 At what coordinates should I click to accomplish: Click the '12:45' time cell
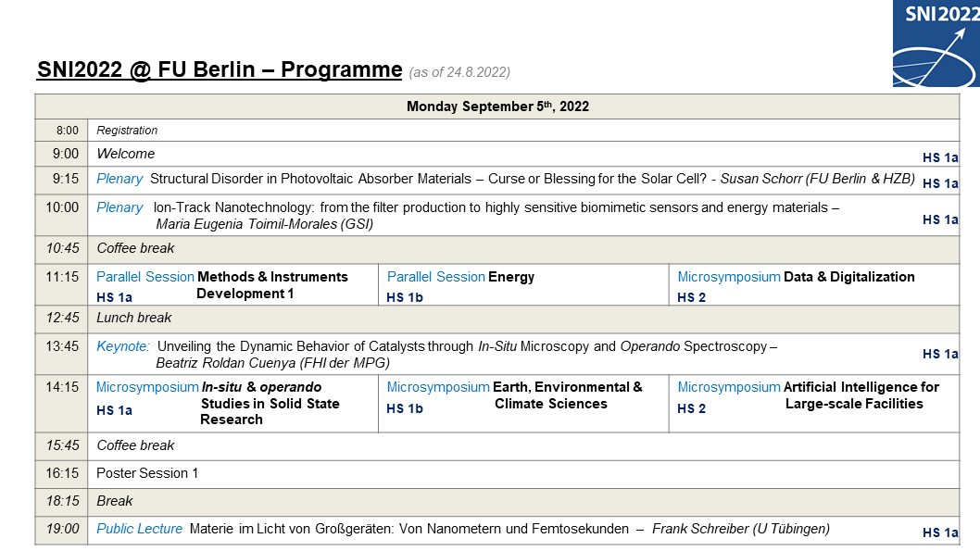pyautogui.click(x=62, y=318)
